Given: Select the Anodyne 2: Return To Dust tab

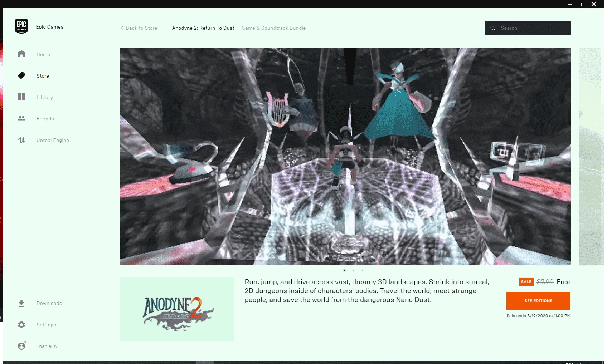Looking at the screenshot, I should (x=203, y=28).
